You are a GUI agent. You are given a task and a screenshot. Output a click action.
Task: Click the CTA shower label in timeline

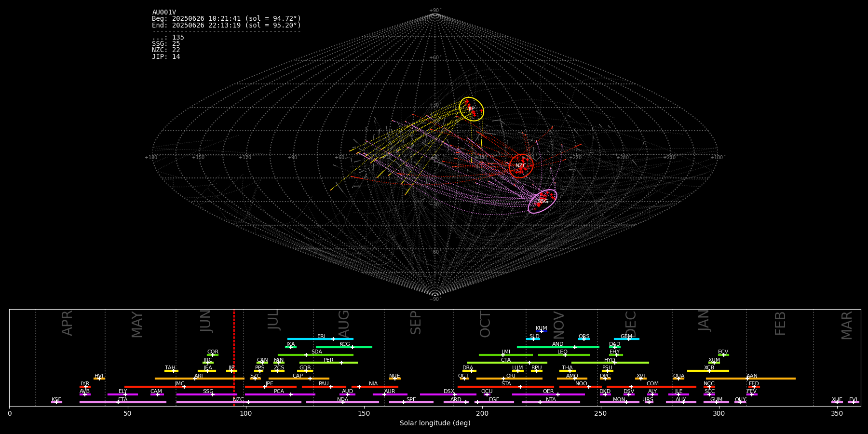tap(506, 360)
